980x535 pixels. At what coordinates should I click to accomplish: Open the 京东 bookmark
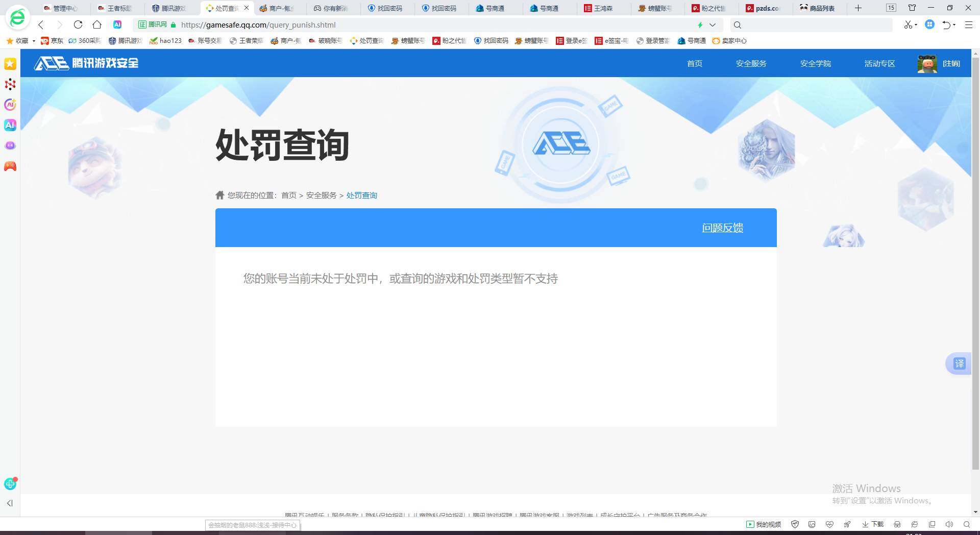52,41
